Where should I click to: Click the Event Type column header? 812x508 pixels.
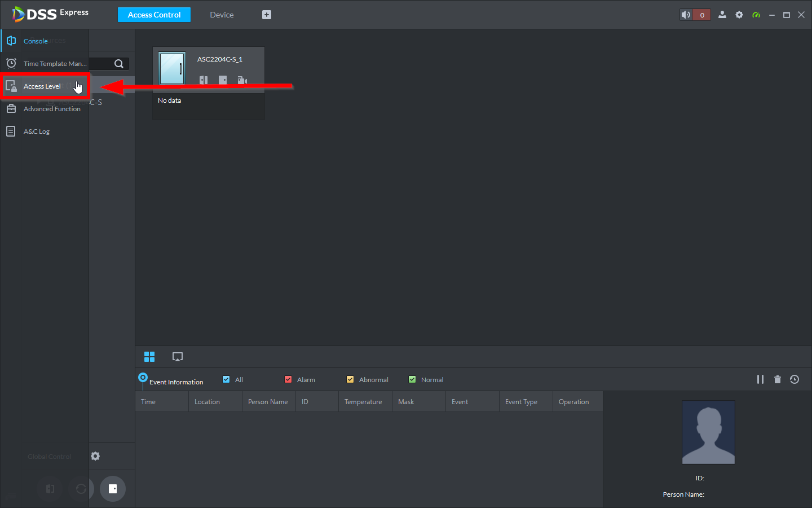pyautogui.click(x=526, y=402)
